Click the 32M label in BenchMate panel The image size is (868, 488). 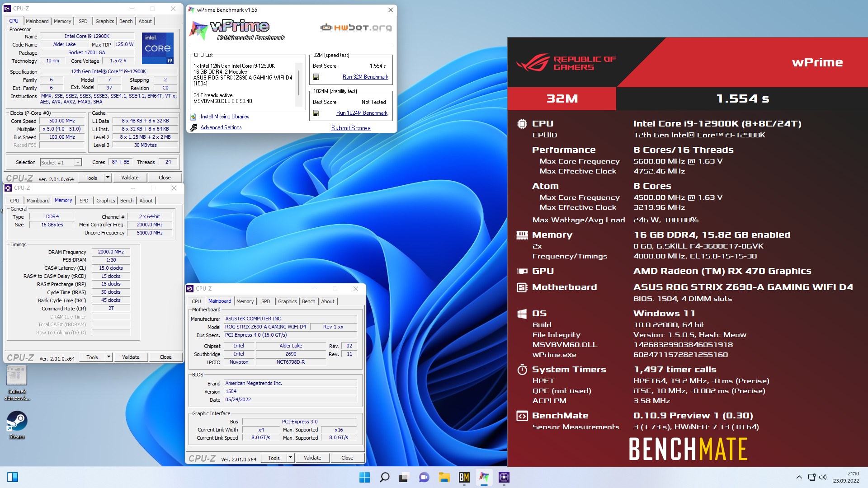(562, 99)
